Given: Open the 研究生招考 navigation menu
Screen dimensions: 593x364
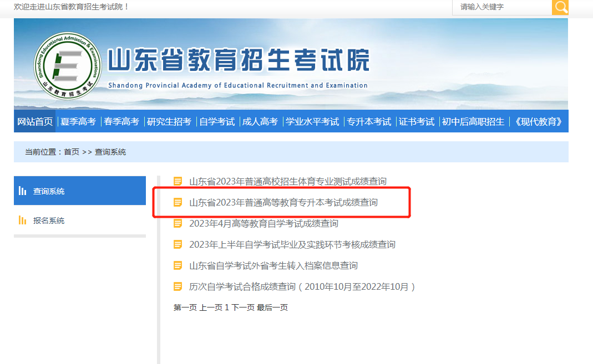Looking at the screenshot, I should [x=170, y=121].
